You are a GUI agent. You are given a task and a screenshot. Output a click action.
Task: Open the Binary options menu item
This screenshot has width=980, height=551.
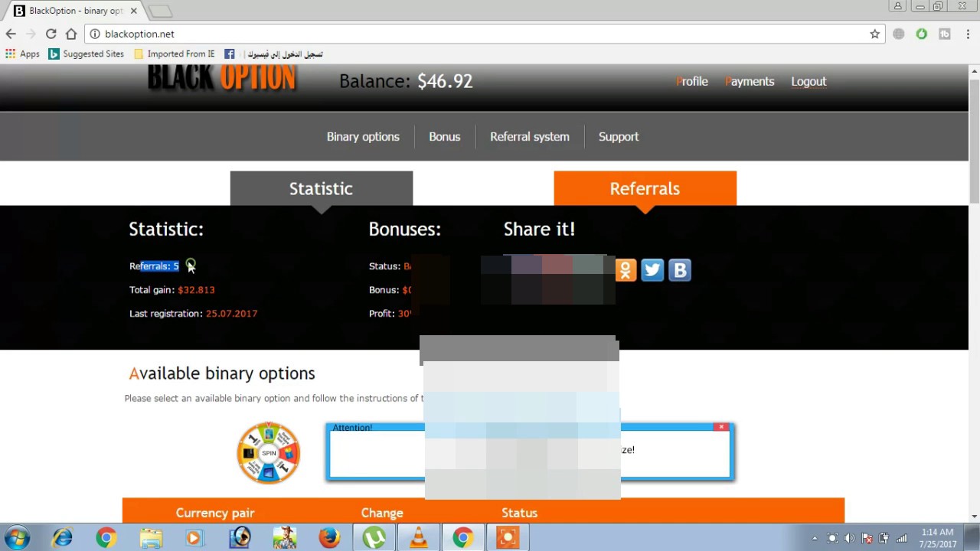(363, 136)
